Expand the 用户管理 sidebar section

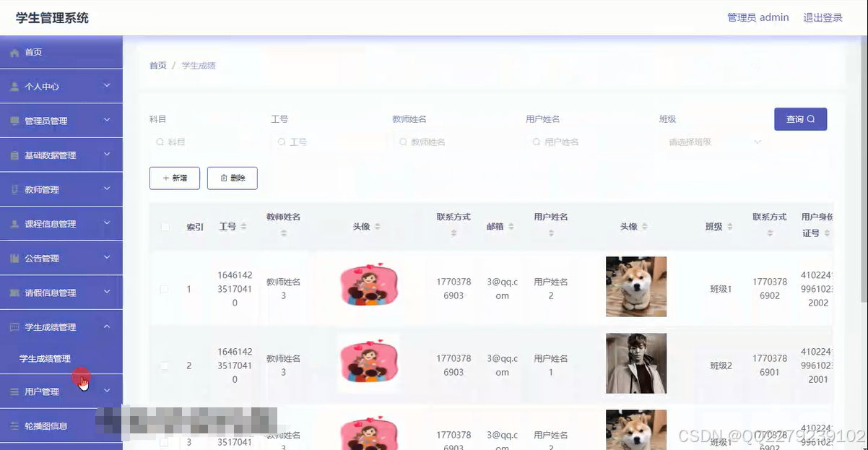61,391
